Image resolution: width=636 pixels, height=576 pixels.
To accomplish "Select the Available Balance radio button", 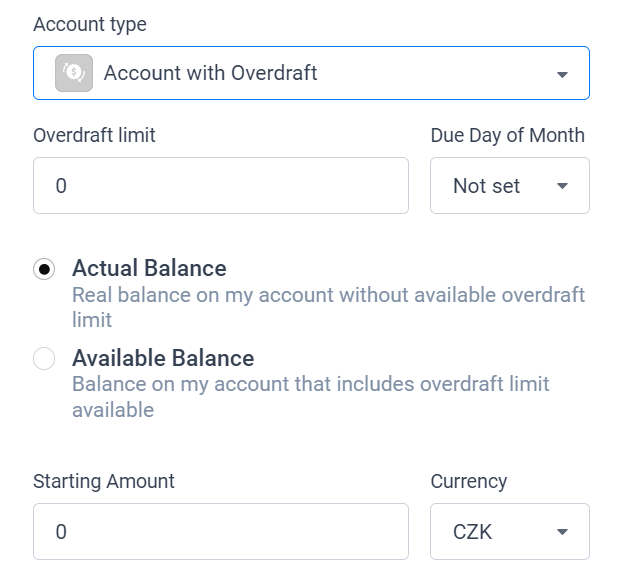I will tap(44, 359).
